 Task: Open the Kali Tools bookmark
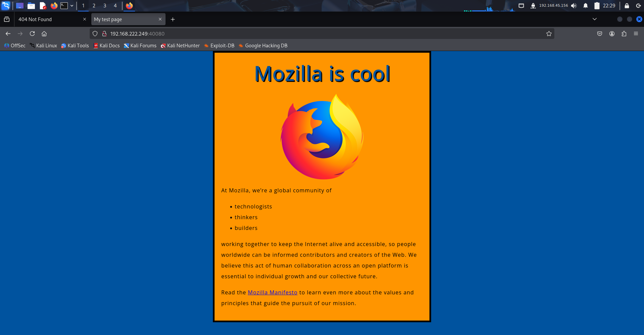pyautogui.click(x=75, y=46)
